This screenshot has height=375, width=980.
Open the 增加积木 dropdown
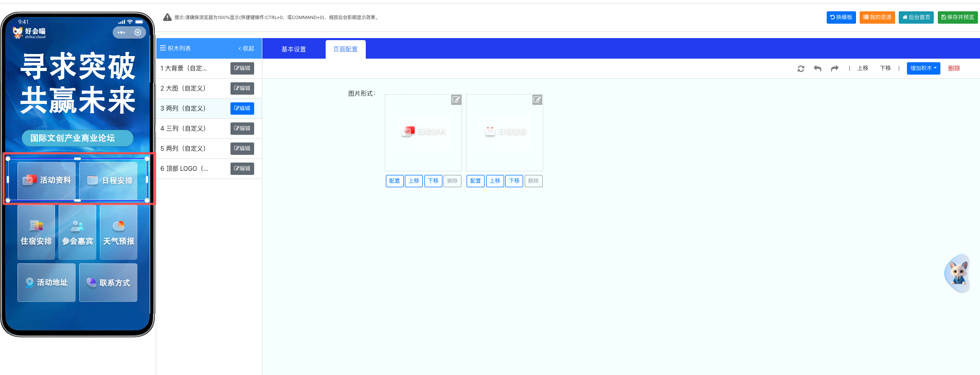923,68
